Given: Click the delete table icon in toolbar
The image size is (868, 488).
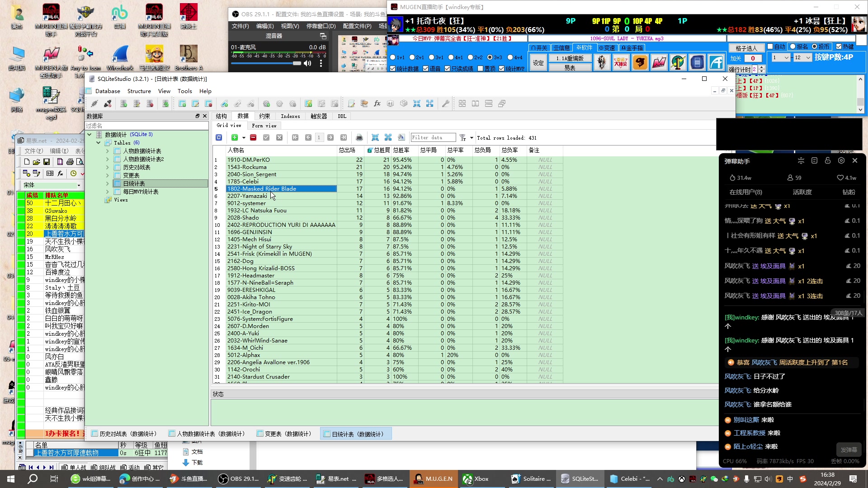Looking at the screenshot, I should point(208,104).
